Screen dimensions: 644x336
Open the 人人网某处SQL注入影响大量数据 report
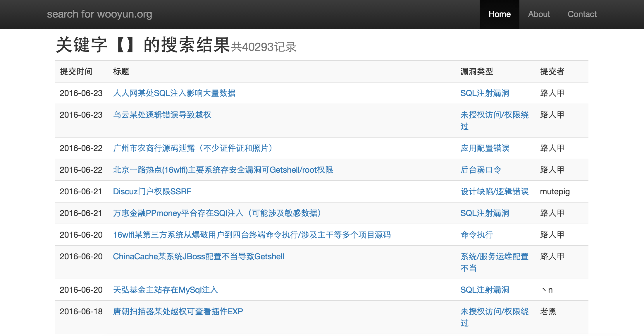(x=174, y=93)
